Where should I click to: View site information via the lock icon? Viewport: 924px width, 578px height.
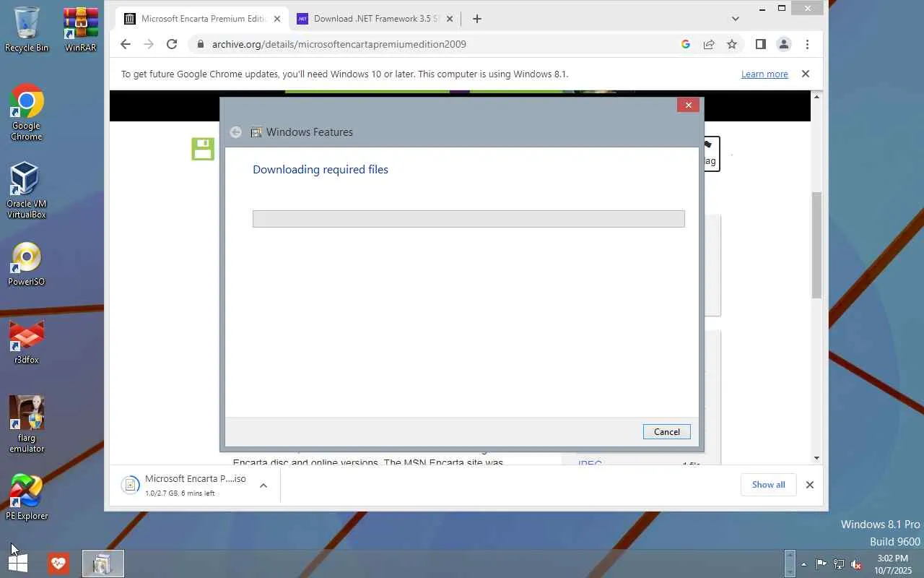click(x=200, y=44)
